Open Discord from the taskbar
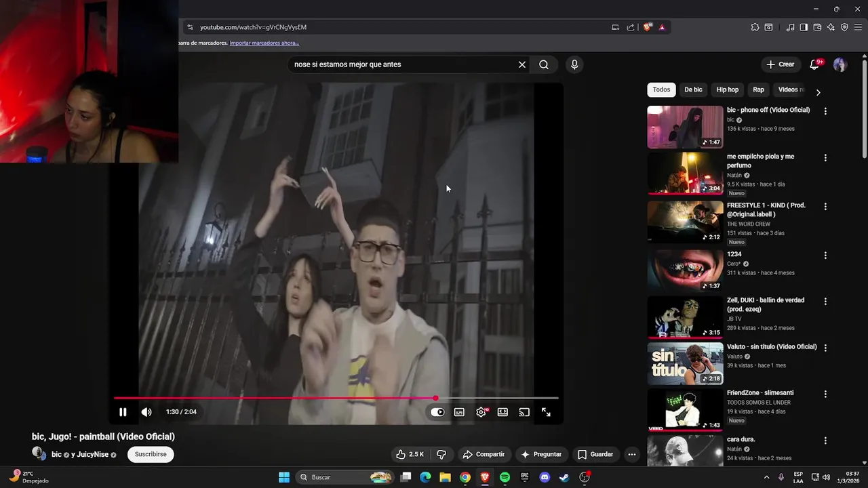Viewport: 868px width, 488px height. pyautogui.click(x=544, y=477)
